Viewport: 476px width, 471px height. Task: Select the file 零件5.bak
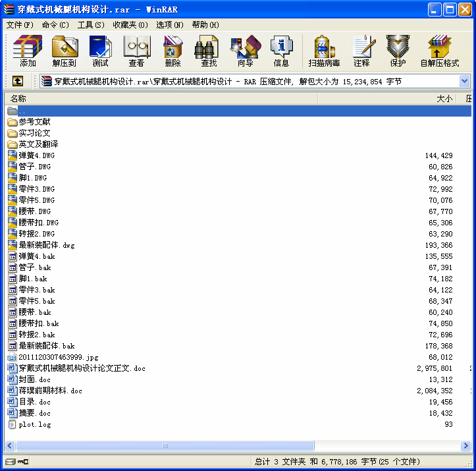point(31,301)
